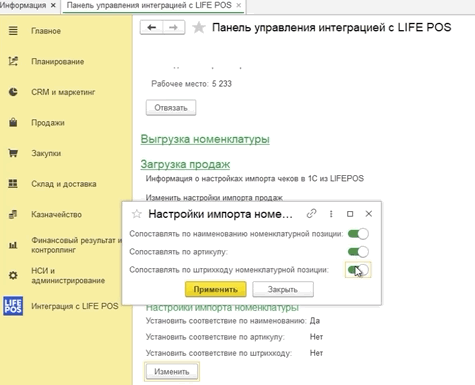Click the Отвязать button

tap(171, 108)
